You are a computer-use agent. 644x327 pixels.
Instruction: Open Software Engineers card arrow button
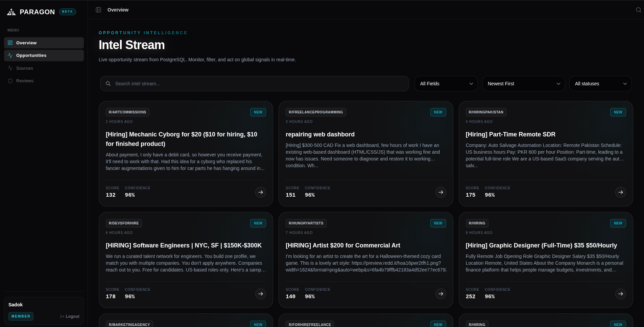pyautogui.click(x=261, y=294)
